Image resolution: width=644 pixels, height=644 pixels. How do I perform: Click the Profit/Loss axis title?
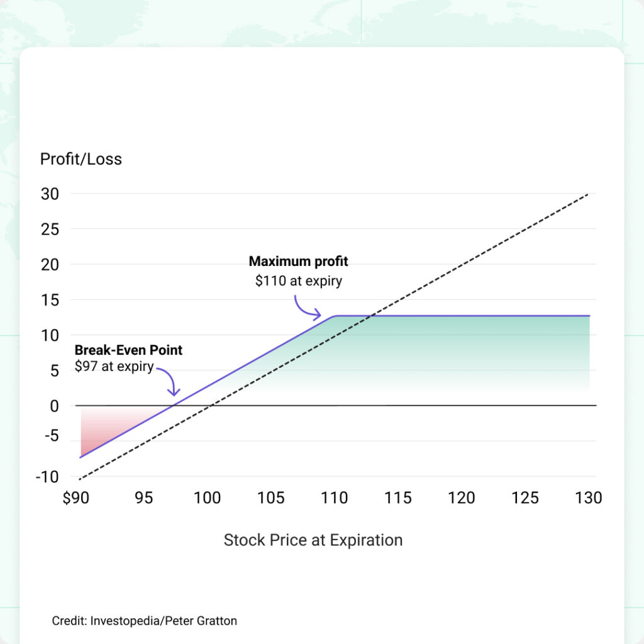[x=81, y=159]
